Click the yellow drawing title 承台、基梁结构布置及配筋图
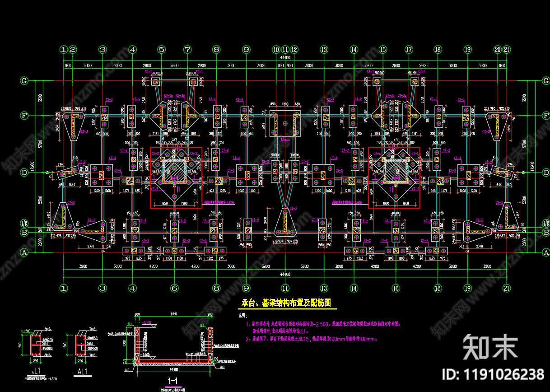 coord(287,303)
